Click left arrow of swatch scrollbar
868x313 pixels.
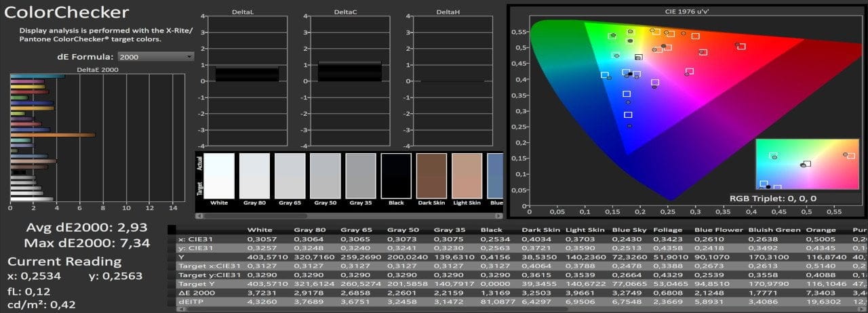[x=198, y=216]
